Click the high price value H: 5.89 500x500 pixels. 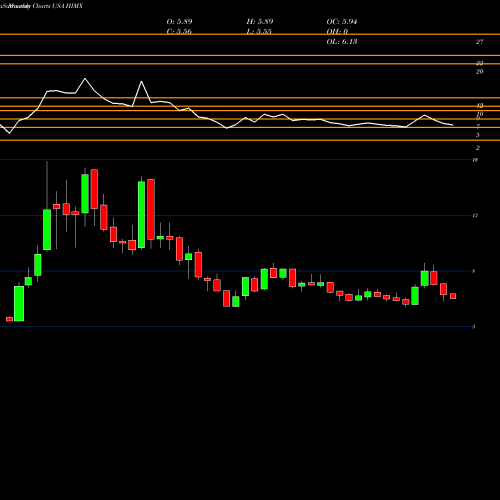click(260, 22)
